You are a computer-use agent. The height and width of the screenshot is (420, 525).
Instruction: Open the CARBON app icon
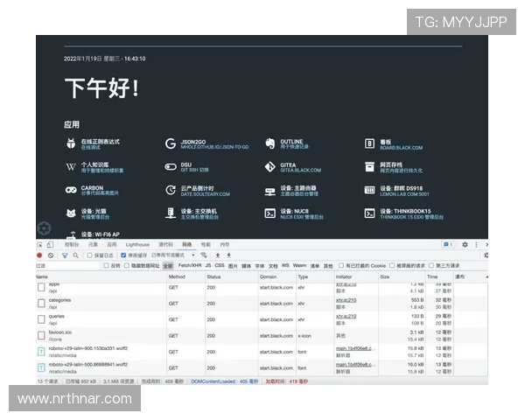click(71, 190)
